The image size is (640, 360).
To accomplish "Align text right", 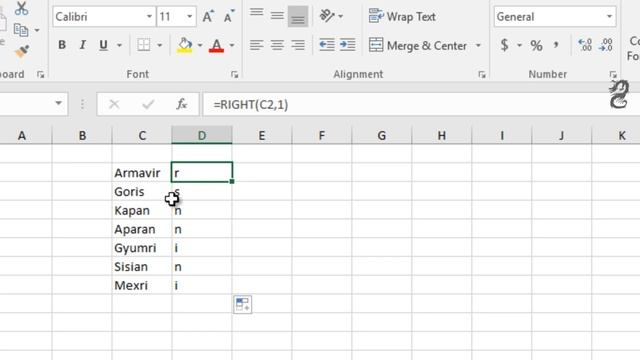I will [x=298, y=45].
